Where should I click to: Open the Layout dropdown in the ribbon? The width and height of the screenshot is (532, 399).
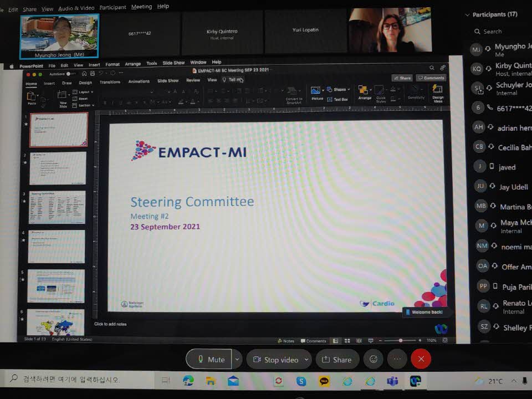(84, 92)
